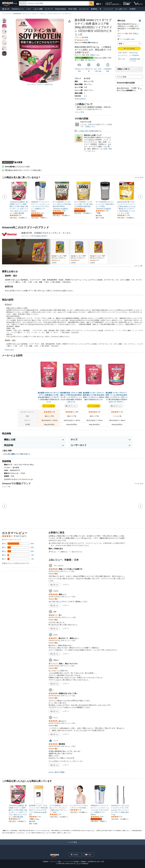Open the search category すべて dropdown
The image size is (145, 868).
(23, 3)
